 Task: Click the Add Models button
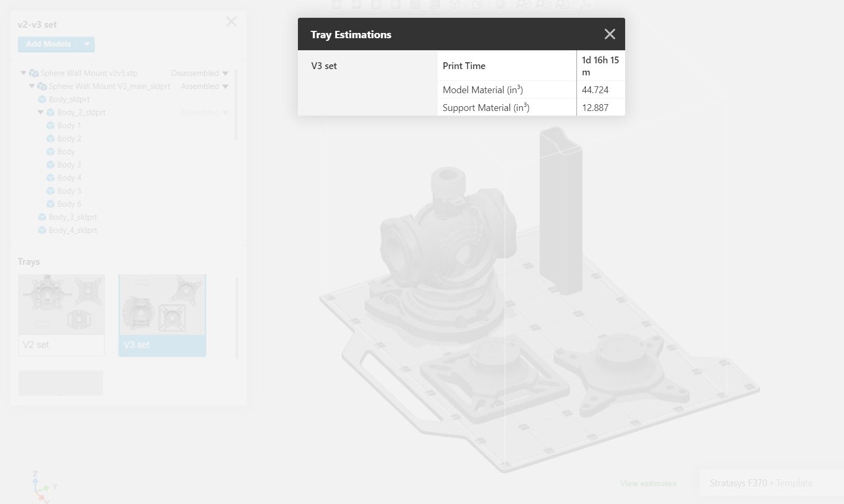(x=48, y=44)
